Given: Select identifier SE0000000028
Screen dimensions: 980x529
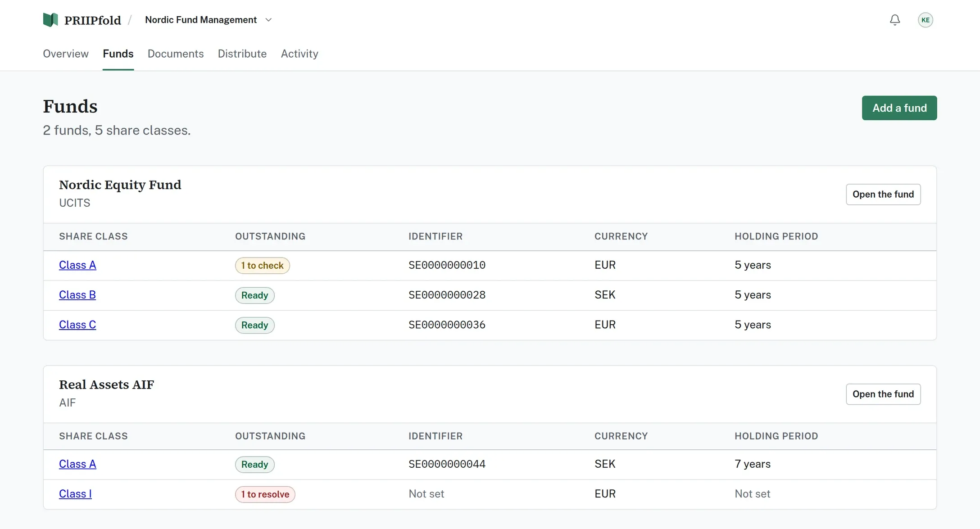Looking at the screenshot, I should (447, 295).
